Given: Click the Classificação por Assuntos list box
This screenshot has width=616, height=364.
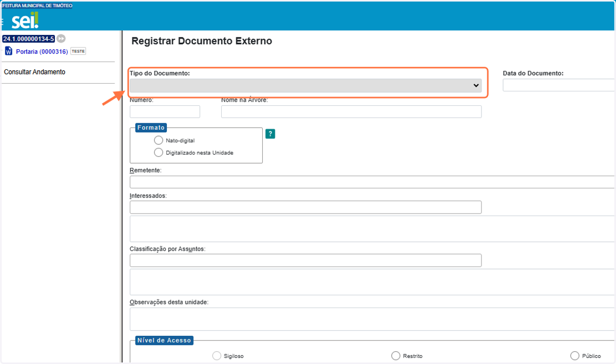Looking at the screenshot, I should pos(373,282).
